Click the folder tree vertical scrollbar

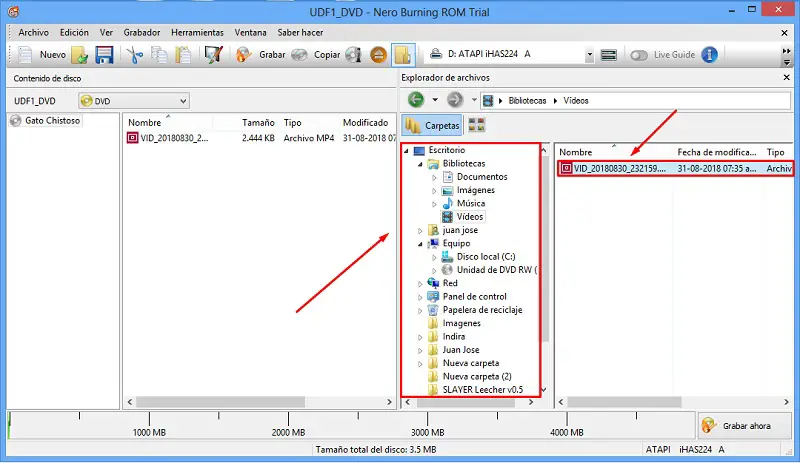point(544,248)
